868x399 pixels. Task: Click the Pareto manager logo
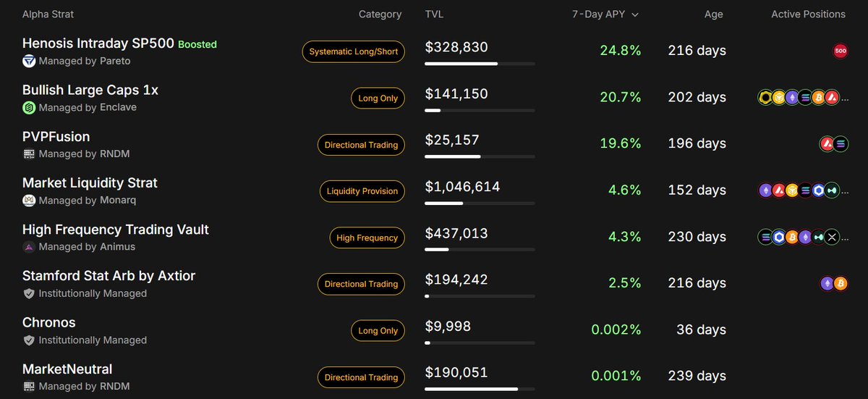click(29, 61)
